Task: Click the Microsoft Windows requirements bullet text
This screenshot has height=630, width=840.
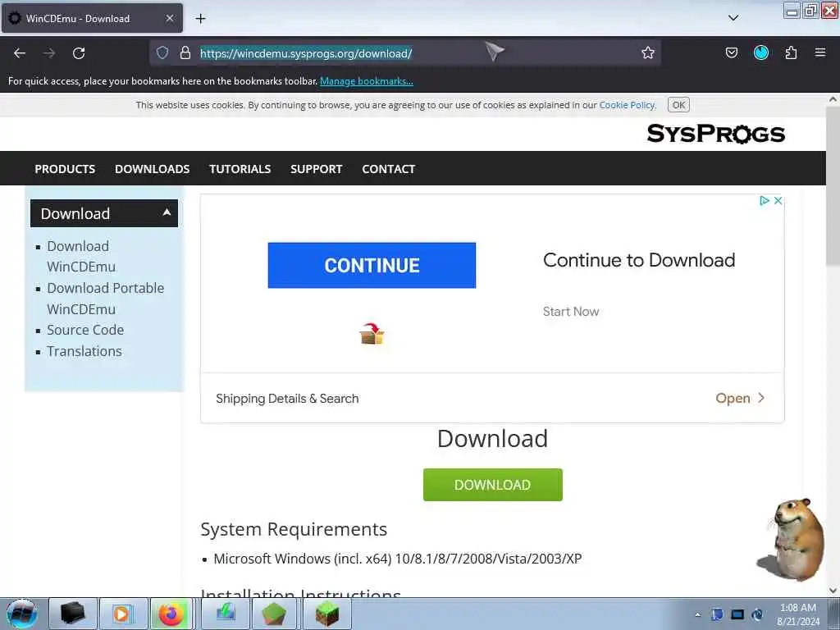Action: [x=398, y=559]
